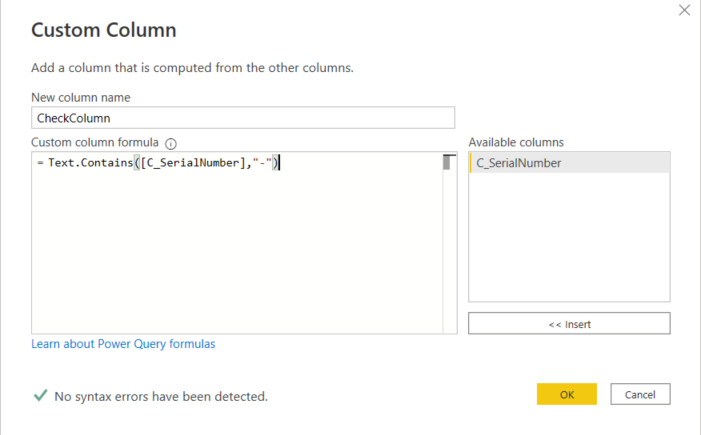The image size is (701, 435).
Task: Open Learn about Power Query formulas link
Action: [x=123, y=344]
